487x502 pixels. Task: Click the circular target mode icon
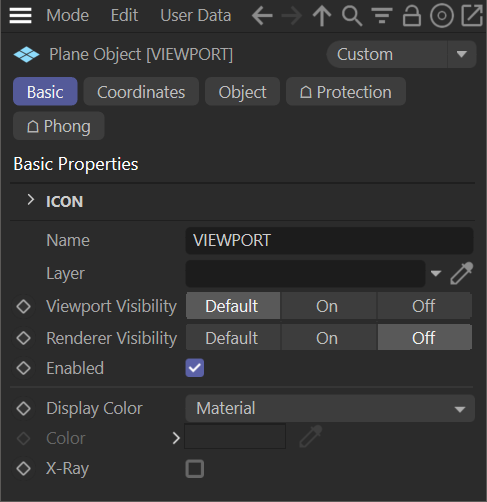(442, 16)
